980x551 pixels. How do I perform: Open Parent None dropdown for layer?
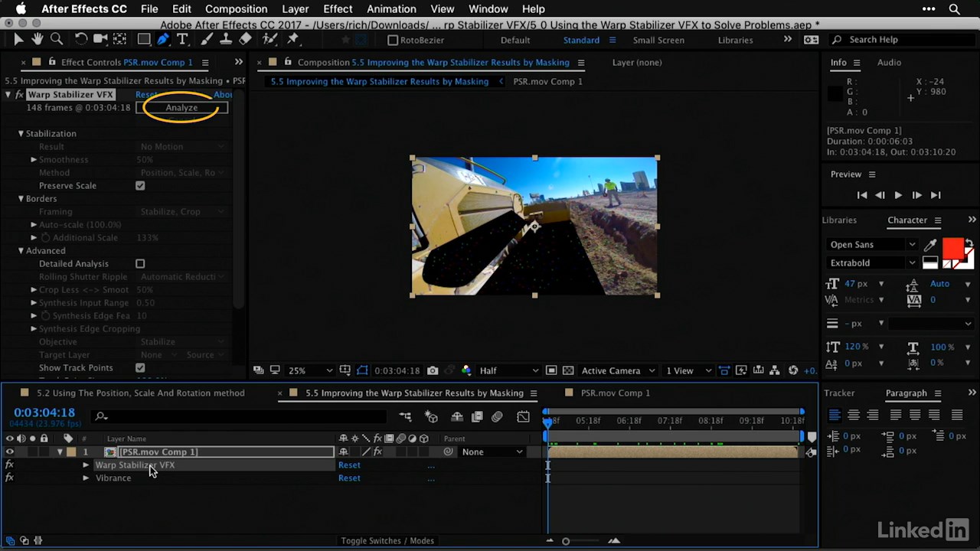(492, 452)
